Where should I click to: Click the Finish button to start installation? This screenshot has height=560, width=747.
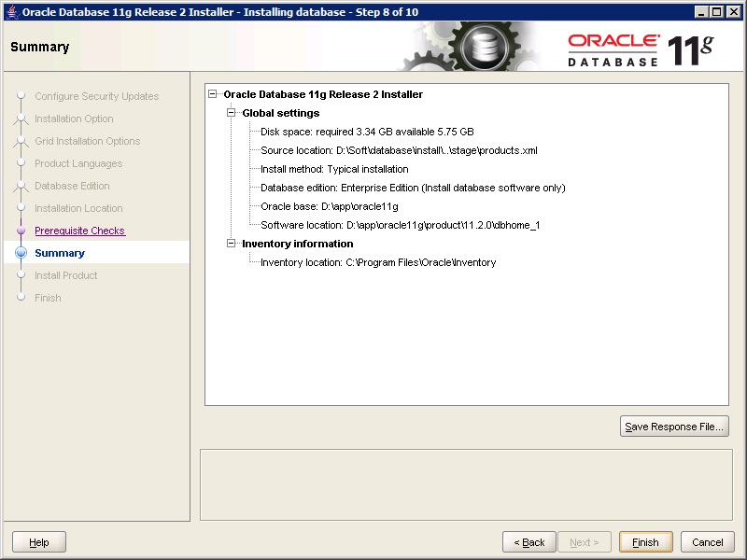(645, 542)
